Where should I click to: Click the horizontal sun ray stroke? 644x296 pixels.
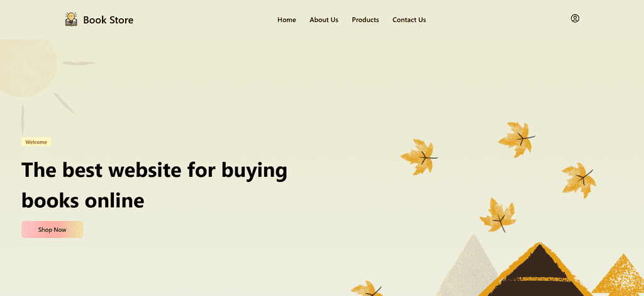tap(79, 64)
